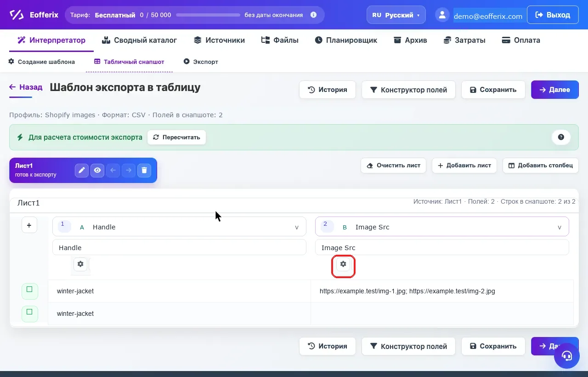Open bottom Конструктор полей button
The image size is (588, 377).
pos(408,346)
